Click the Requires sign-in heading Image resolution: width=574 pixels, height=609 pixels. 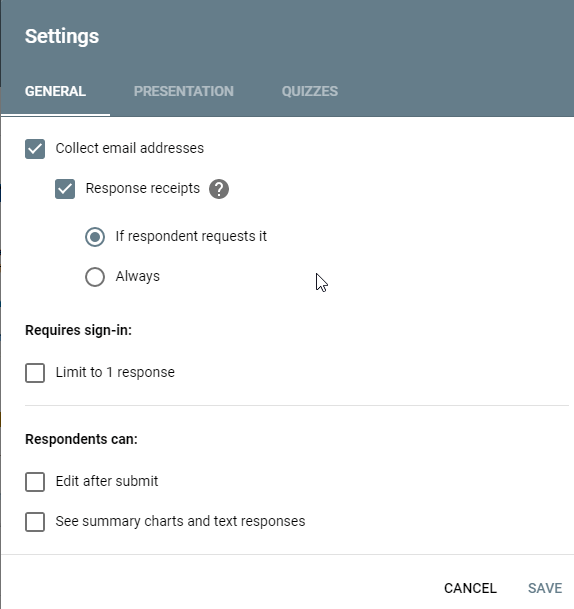[78, 330]
